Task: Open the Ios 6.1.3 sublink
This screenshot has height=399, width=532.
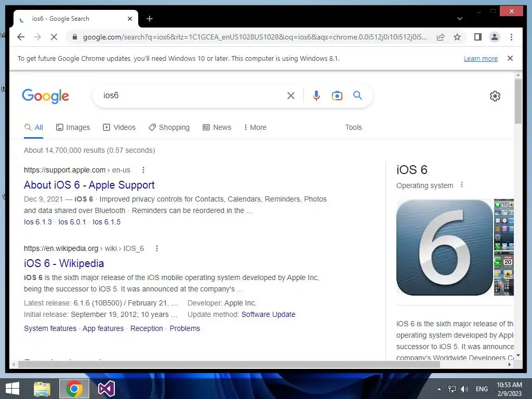Action: (37, 222)
